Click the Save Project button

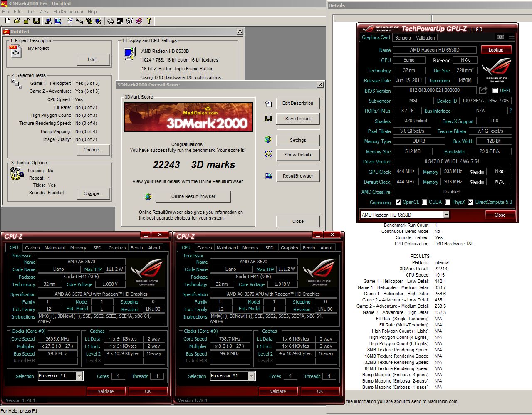coord(298,119)
